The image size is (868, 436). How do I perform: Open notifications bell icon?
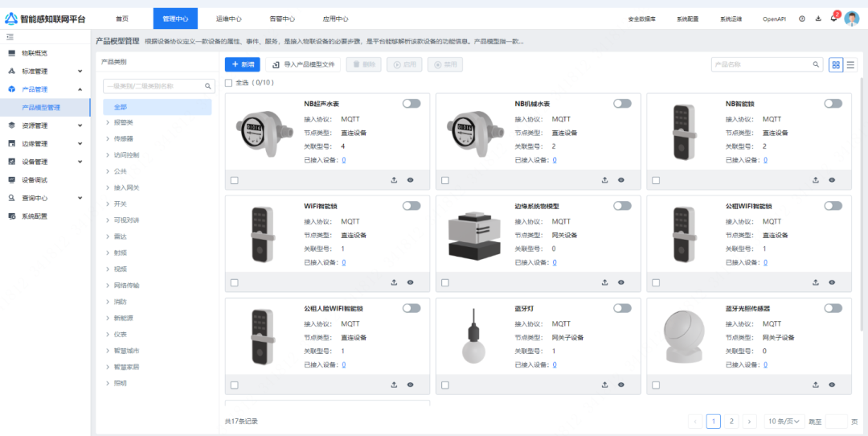click(x=833, y=19)
